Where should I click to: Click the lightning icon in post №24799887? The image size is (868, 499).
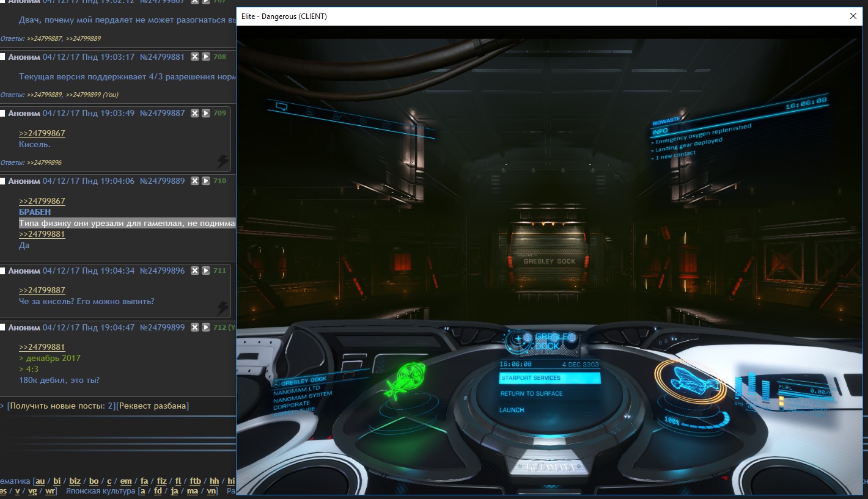(x=223, y=161)
